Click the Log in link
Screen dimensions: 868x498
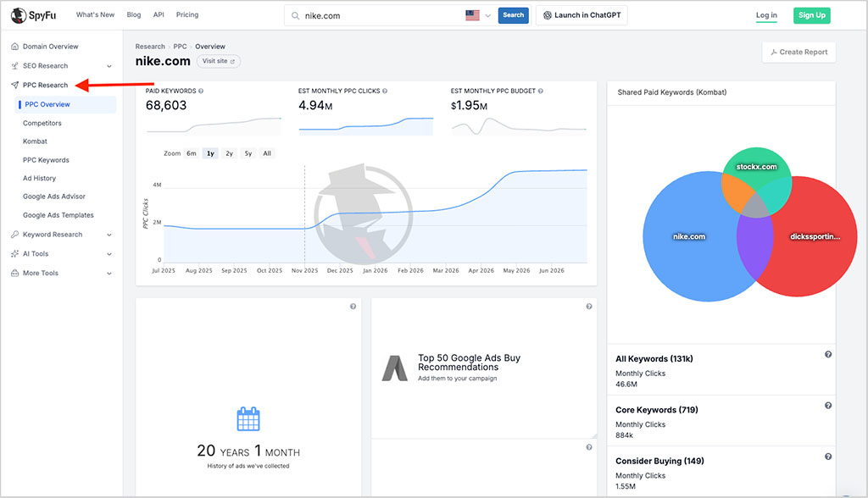click(x=766, y=15)
